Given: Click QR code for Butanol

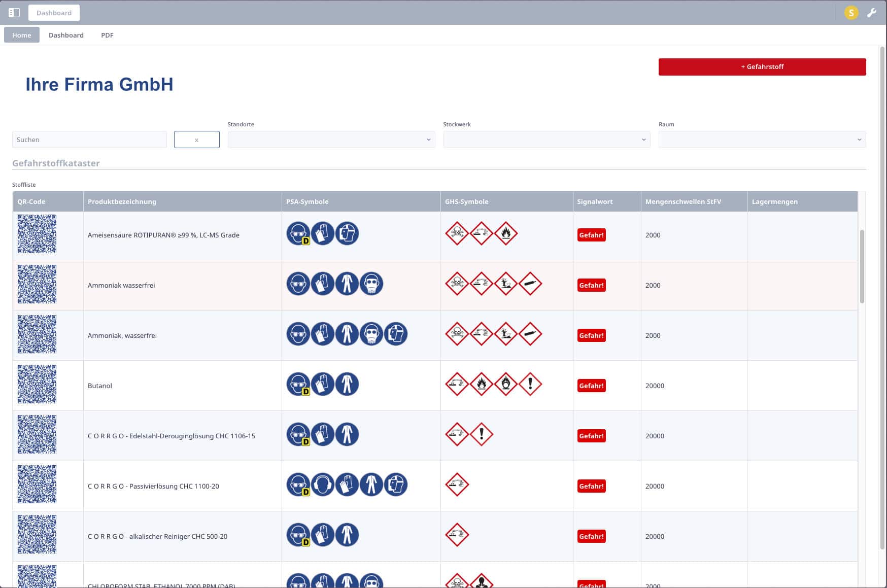Looking at the screenshot, I should 37,385.
